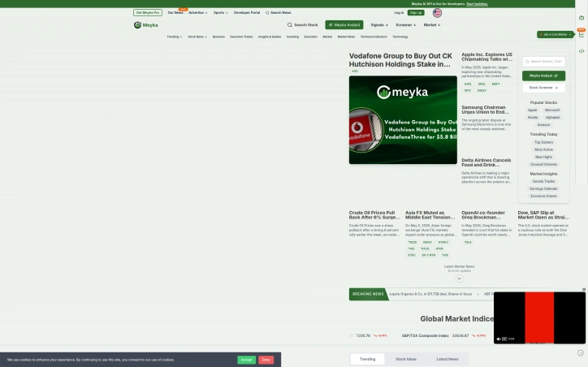Open the Dow, S&P Slip article
Image resolution: width=588 pixels, height=367 pixels.
point(543,215)
